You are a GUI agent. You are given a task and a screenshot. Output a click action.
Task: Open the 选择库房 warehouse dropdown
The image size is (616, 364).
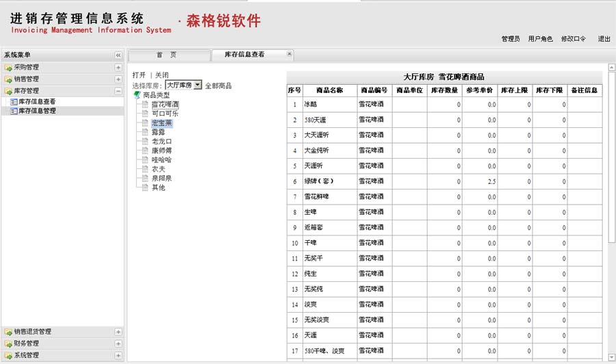click(198, 86)
